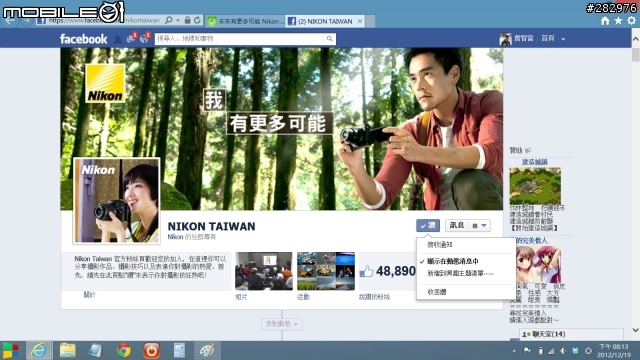Open the gear dropdown next to 訊息
Image resolution: width=640 pixels, height=360 pixels.
[x=479, y=225]
